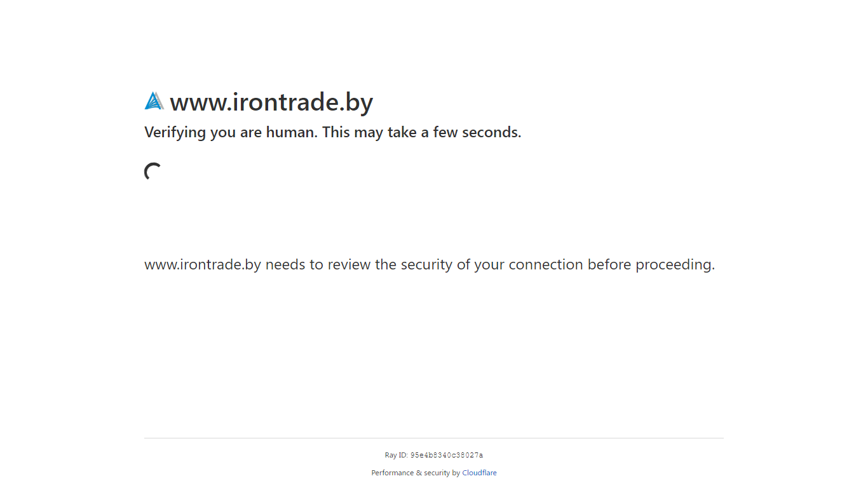Click the blue irontrade site logo icon
Image resolution: width=868 pixels, height=488 pixels.
coord(154,101)
